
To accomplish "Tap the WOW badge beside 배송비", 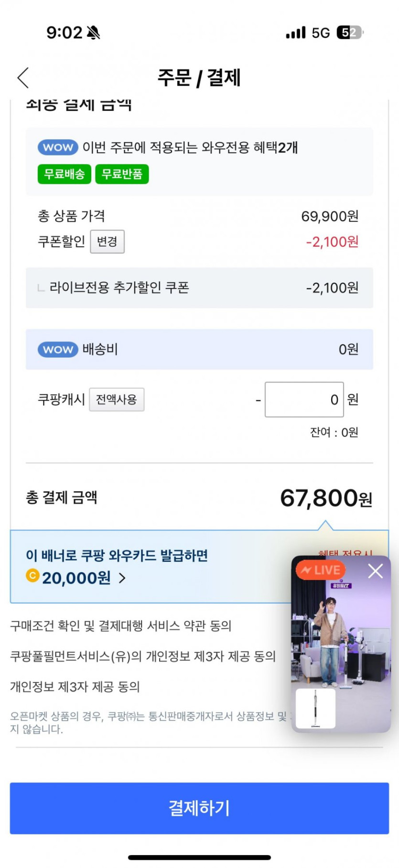I will [58, 350].
